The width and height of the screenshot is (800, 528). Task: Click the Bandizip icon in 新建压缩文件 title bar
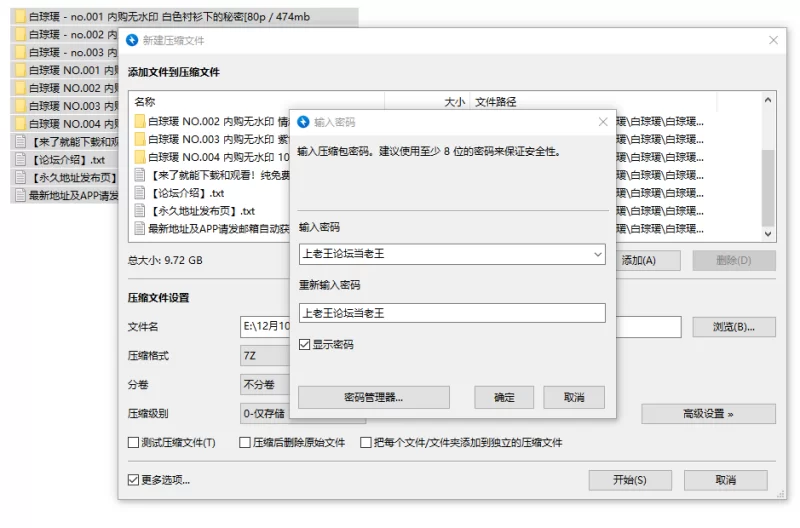pyautogui.click(x=132, y=40)
